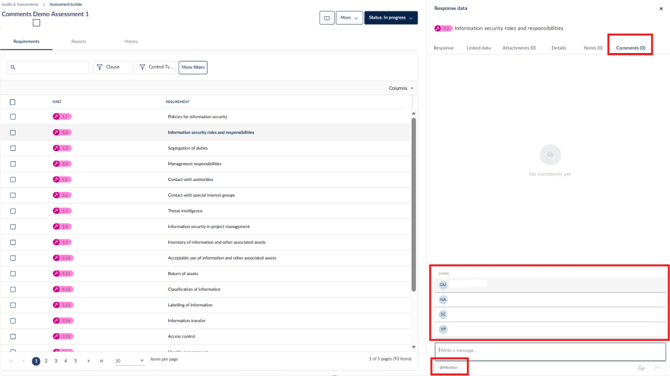Check the box for Contact with special interest groups

point(13,195)
